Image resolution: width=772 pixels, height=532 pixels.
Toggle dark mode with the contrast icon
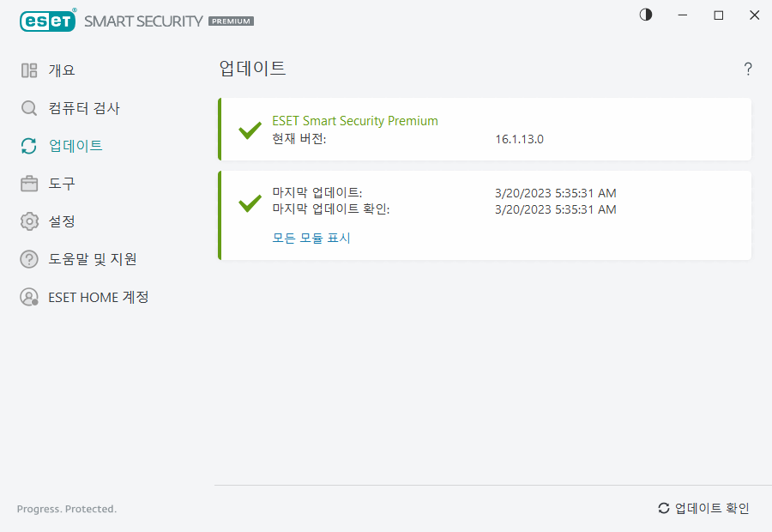click(645, 15)
